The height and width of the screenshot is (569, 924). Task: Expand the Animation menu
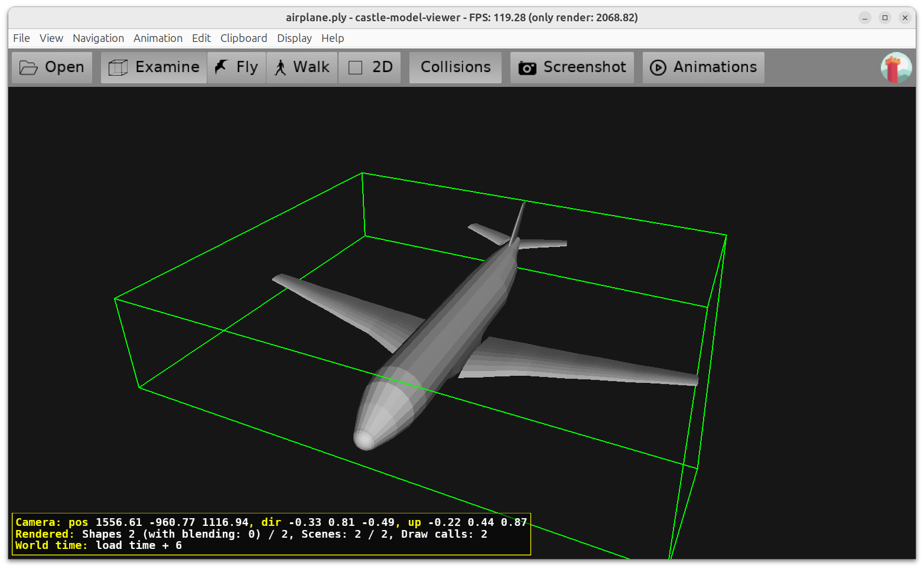tap(158, 38)
